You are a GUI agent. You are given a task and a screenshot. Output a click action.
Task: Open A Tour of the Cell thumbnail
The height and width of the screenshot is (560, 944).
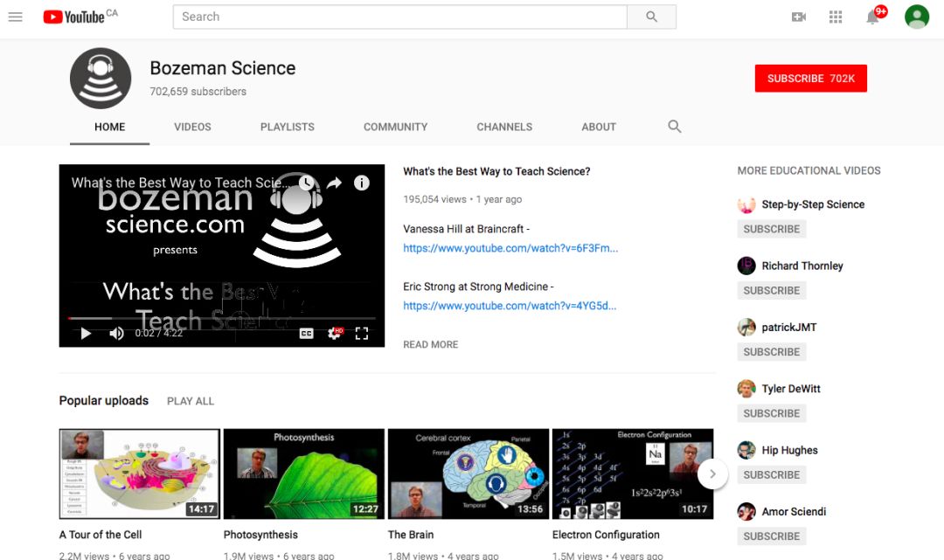click(139, 474)
